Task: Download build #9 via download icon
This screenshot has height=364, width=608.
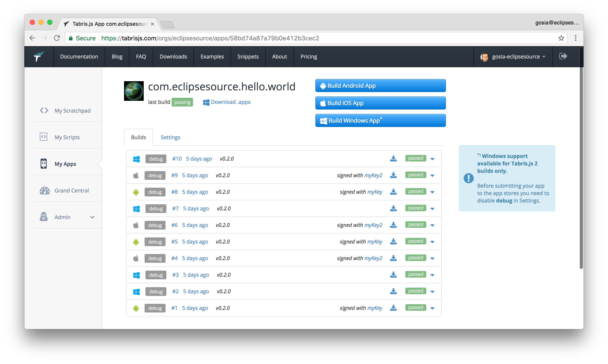Action: (393, 175)
